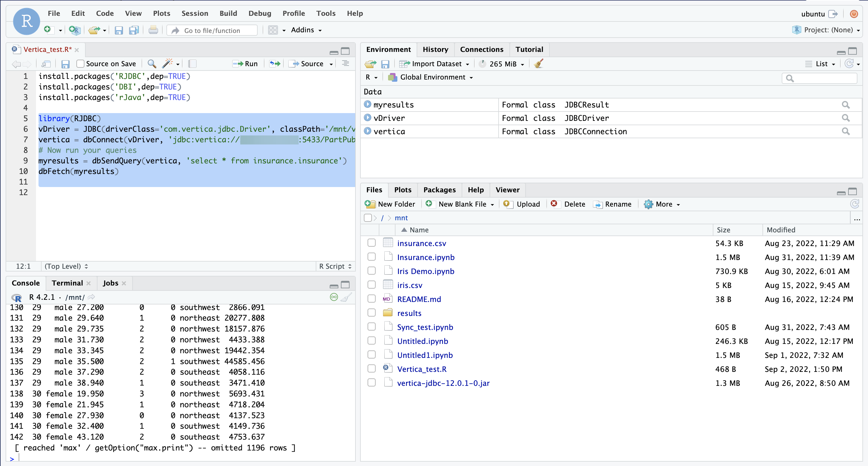Image resolution: width=868 pixels, height=466 pixels.
Task: Click the Open File folder icon in the main toolbar
Action: point(94,30)
